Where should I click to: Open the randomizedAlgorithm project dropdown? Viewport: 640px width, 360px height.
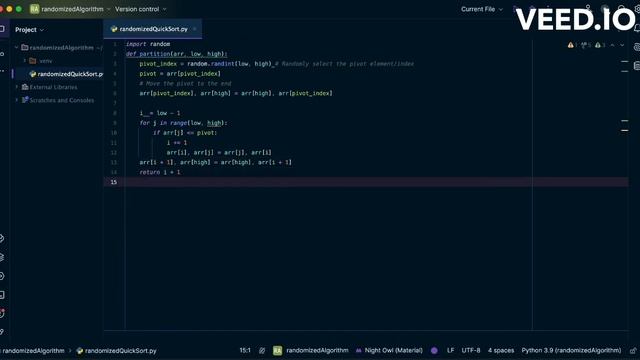(76, 9)
